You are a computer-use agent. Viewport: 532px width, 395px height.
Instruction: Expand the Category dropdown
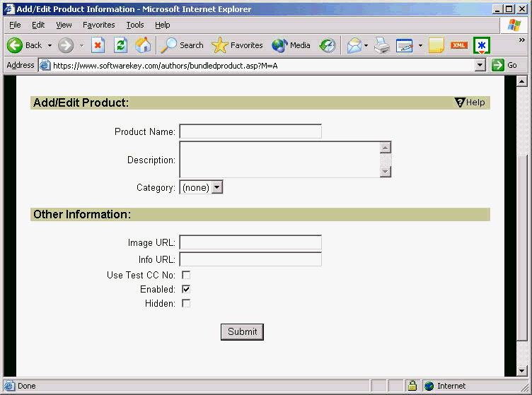click(x=217, y=187)
